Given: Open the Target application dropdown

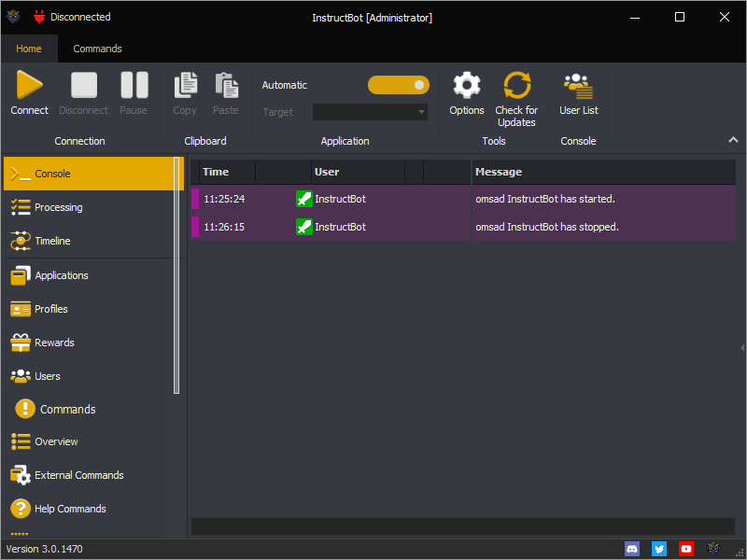Looking at the screenshot, I should pyautogui.click(x=370, y=112).
